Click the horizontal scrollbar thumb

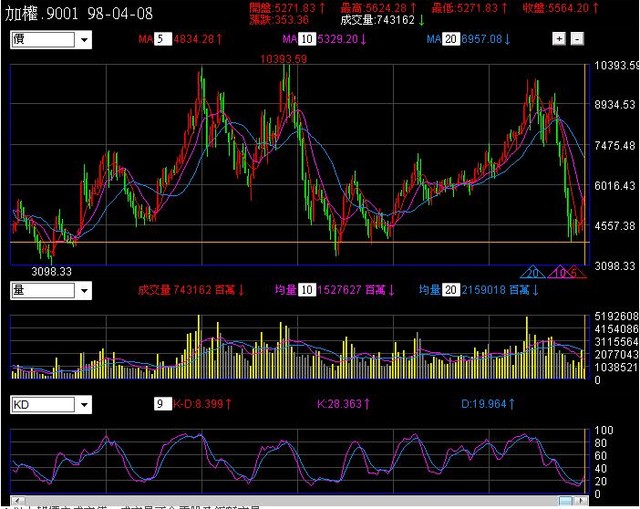[x=565, y=500]
